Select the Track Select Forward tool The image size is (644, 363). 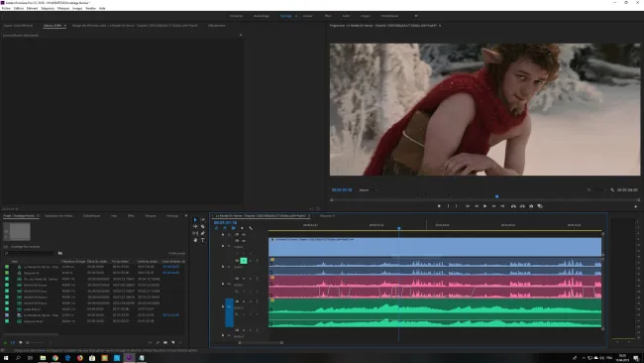pos(203,220)
